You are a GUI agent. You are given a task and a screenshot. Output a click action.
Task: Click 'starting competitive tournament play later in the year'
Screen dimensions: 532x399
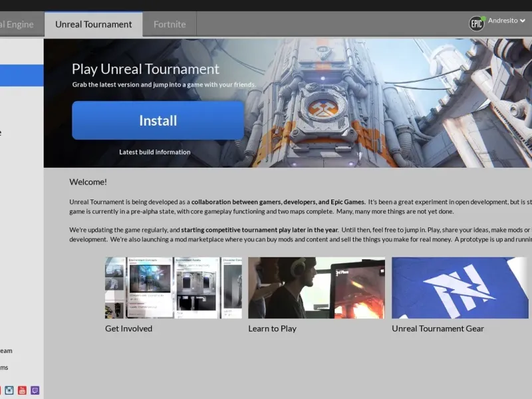259,229
